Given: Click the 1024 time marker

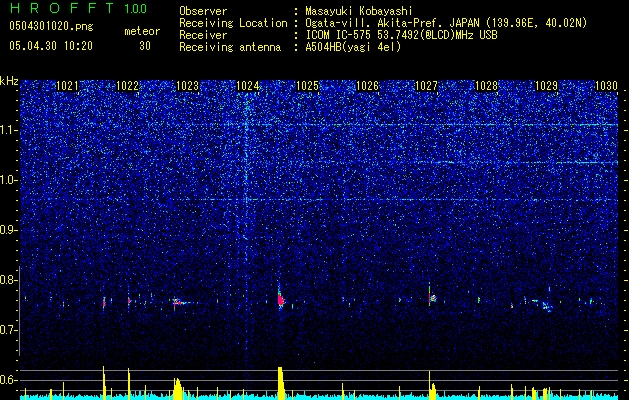Looking at the screenshot, I should pos(248,85).
